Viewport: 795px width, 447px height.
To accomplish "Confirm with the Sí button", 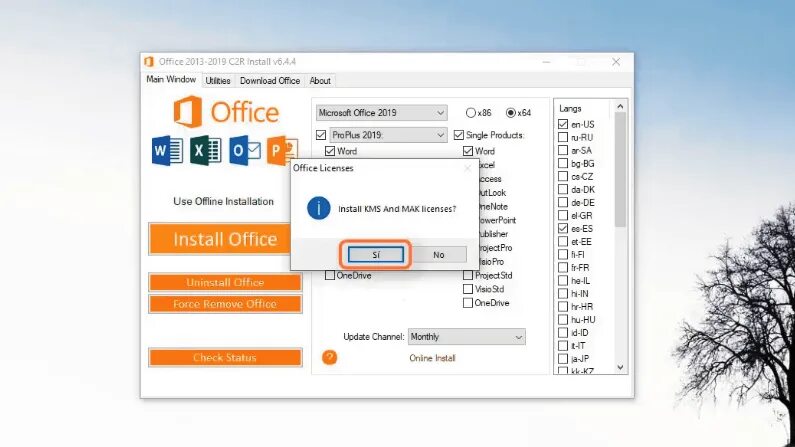I will pyautogui.click(x=376, y=255).
